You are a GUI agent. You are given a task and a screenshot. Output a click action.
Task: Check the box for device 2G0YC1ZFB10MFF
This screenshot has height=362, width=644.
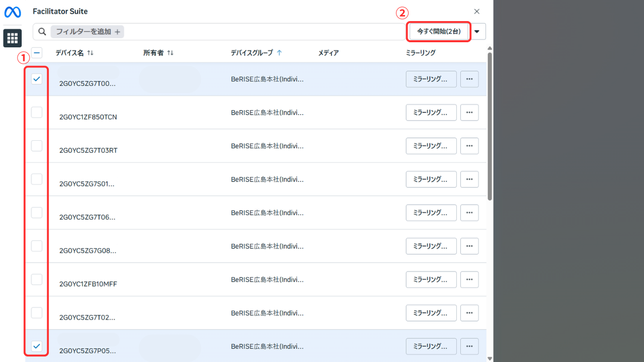click(37, 279)
